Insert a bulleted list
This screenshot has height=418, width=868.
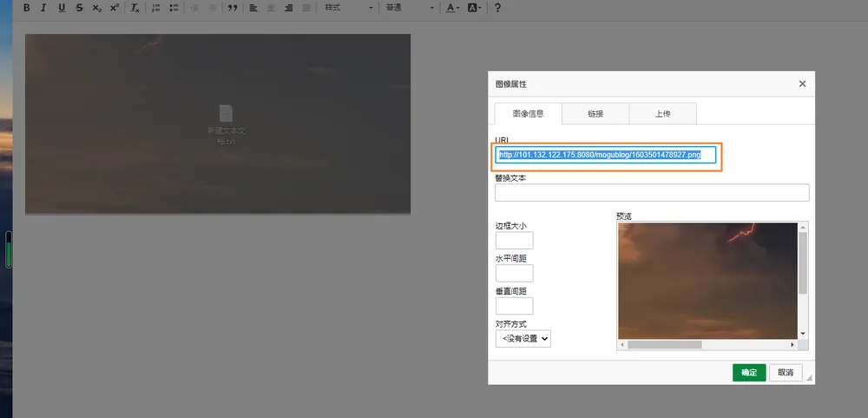click(174, 8)
